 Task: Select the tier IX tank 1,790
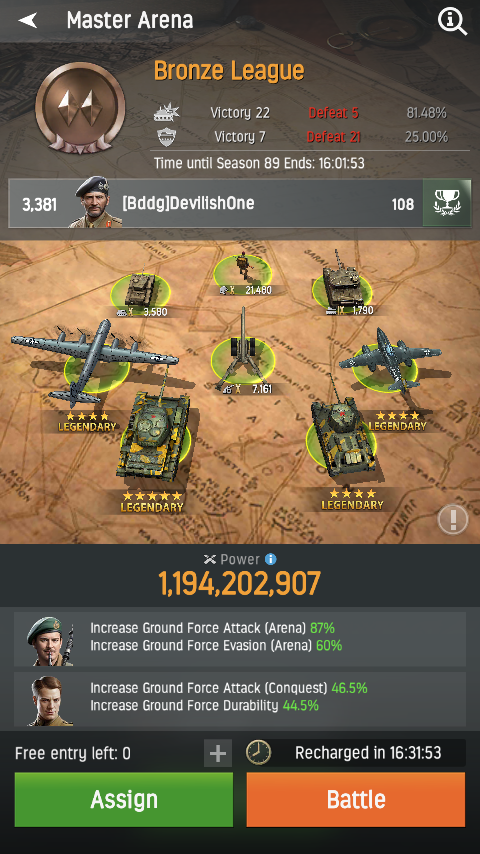[x=342, y=285]
